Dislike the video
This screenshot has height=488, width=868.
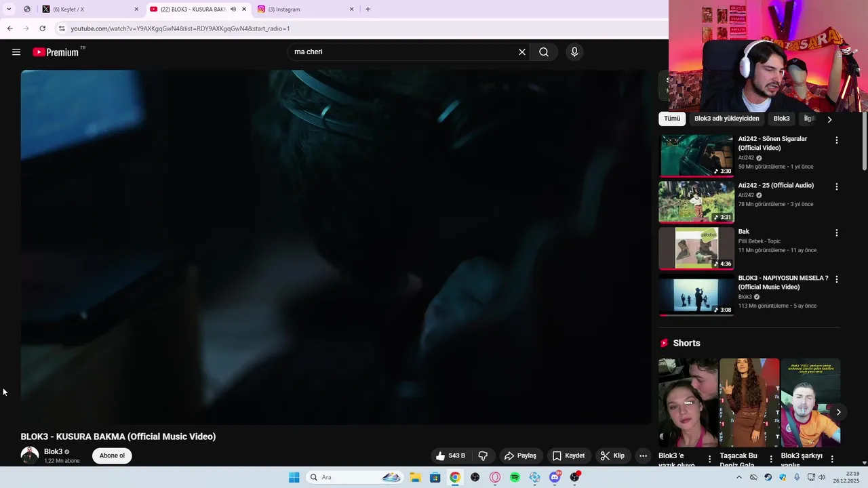point(484,455)
